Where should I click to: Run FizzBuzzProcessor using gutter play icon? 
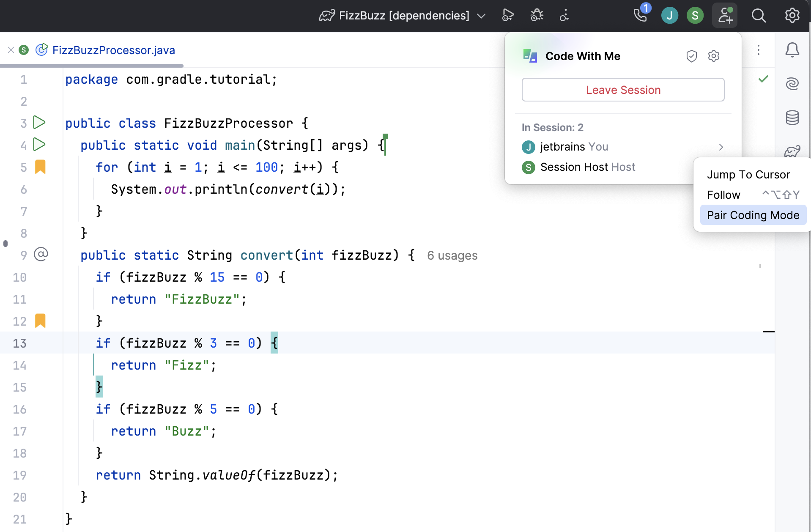pyautogui.click(x=39, y=123)
